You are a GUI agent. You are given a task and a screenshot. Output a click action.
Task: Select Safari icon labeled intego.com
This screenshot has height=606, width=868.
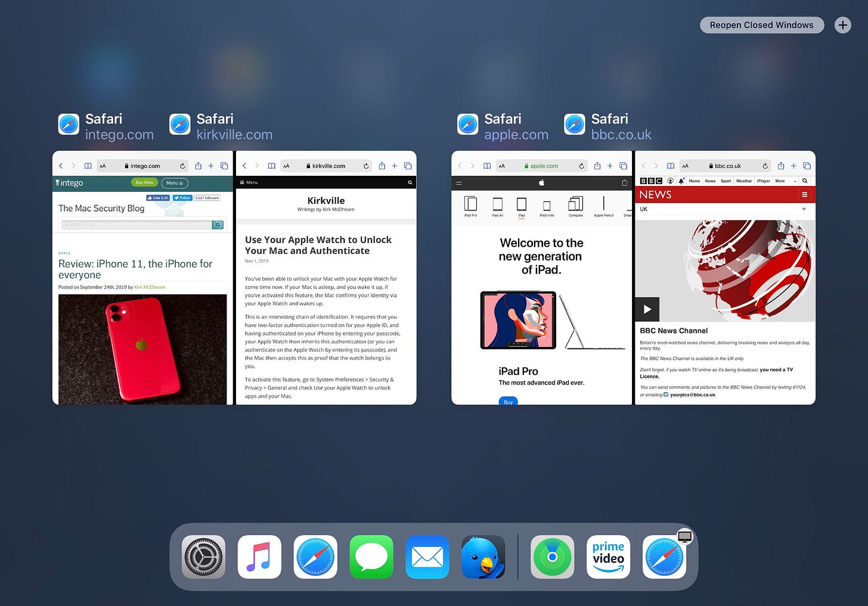[69, 125]
